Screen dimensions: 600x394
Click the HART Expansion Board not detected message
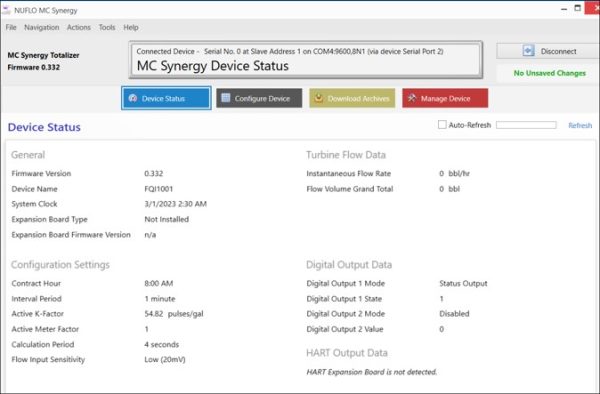[371, 372]
